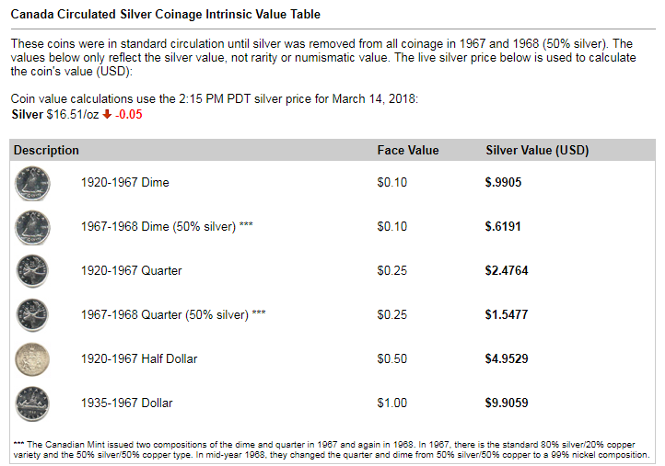Click the 1967-1968 Quarter 50% silver coin image

(32, 315)
